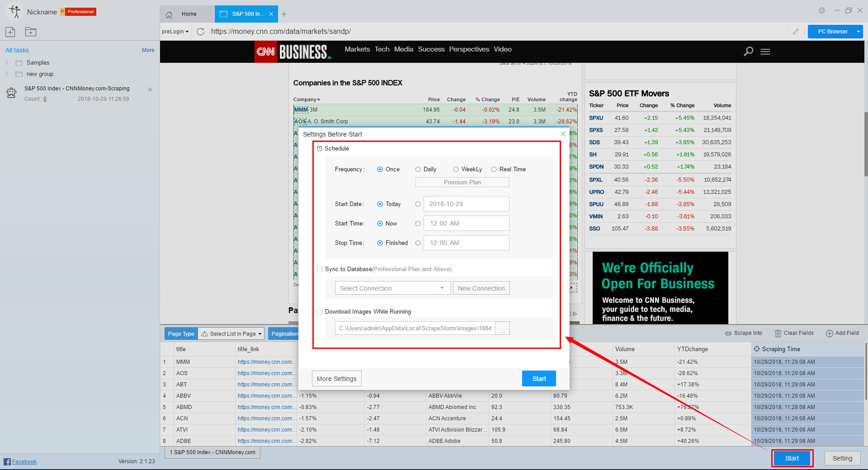Open Tech in CNN navigation
868x470 pixels.
click(382, 49)
